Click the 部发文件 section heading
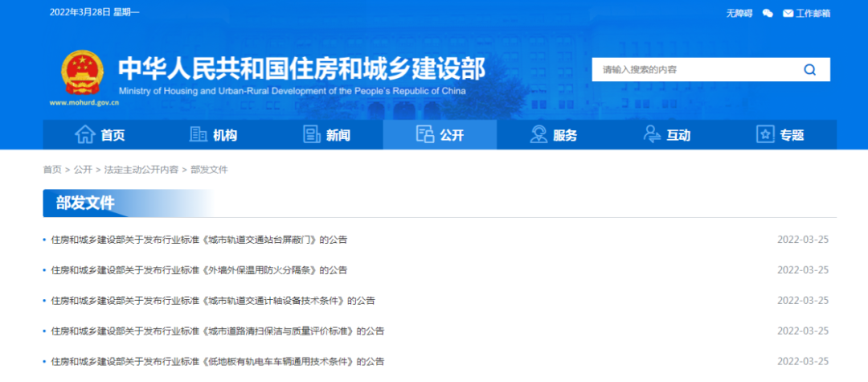The width and height of the screenshot is (868, 382). 85,203
